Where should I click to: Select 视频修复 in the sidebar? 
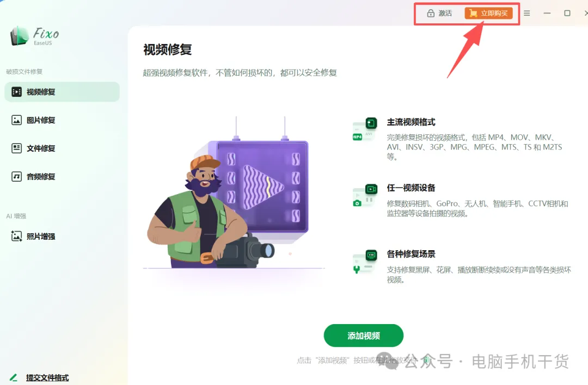coord(62,92)
